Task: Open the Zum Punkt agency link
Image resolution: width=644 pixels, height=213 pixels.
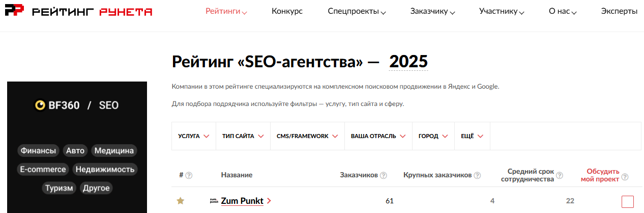Action: click(x=242, y=201)
